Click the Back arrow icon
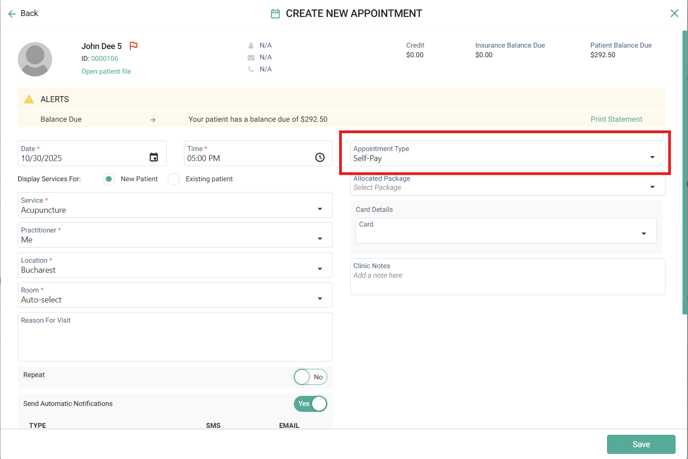 tap(12, 14)
